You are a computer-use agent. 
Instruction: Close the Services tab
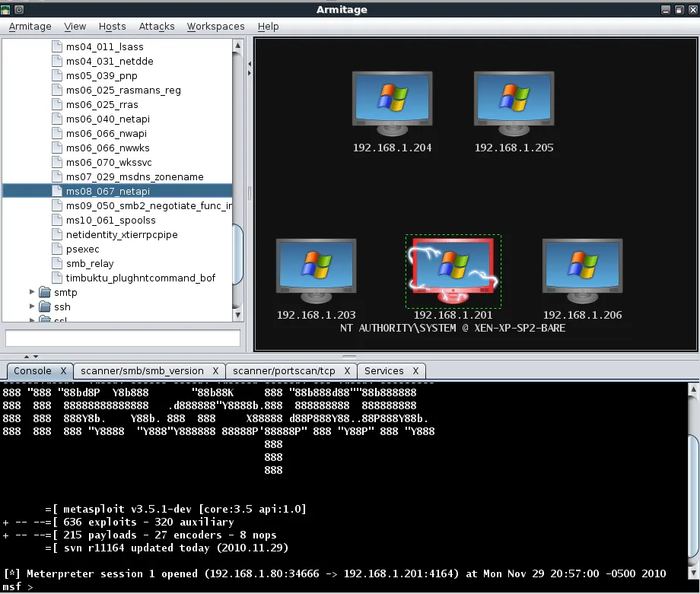[x=416, y=371]
